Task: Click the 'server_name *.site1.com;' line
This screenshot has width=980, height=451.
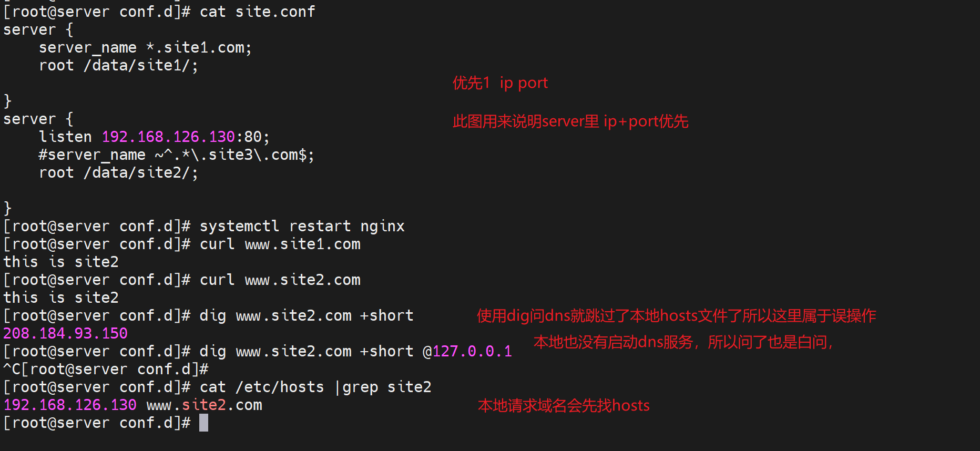Action: 145,48
